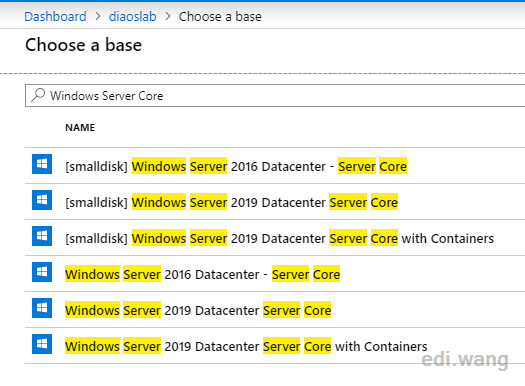Open the diaoslab breadcrumb link
This screenshot has height=386, width=525.
point(133,16)
